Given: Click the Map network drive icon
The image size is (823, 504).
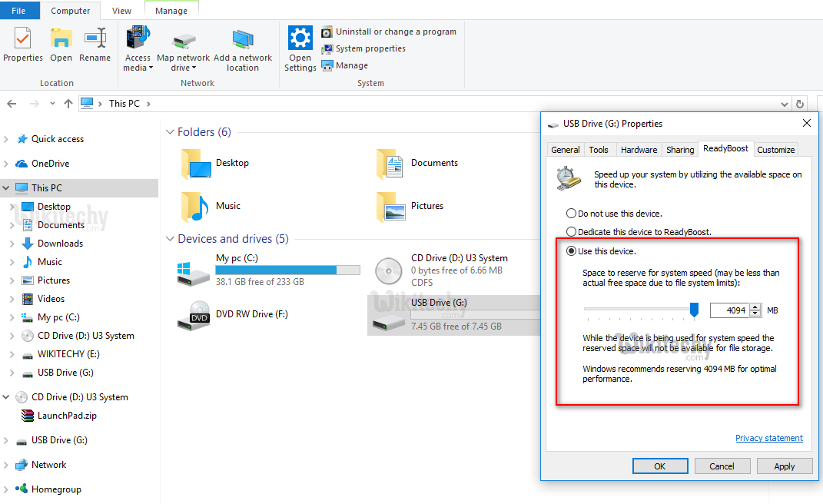Looking at the screenshot, I should [183, 40].
